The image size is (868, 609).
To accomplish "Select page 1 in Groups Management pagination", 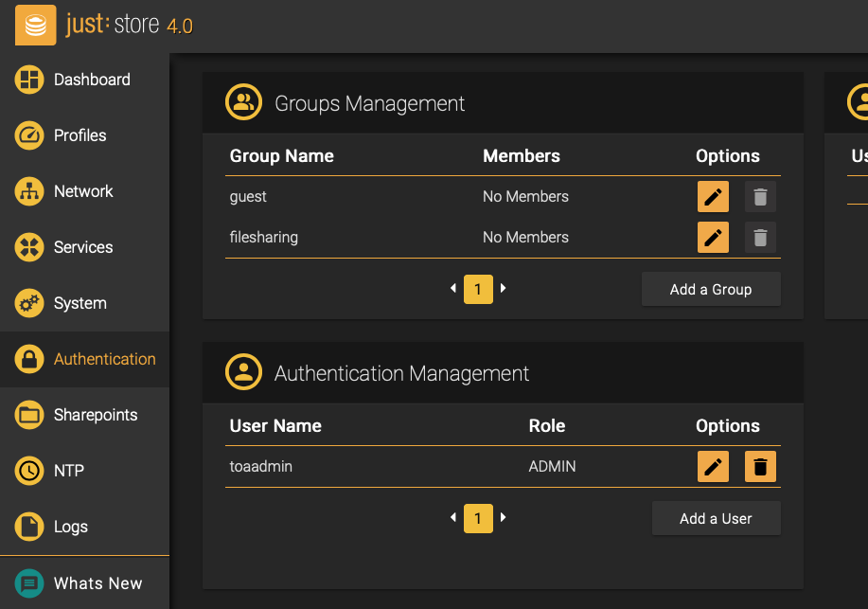I will click(478, 289).
